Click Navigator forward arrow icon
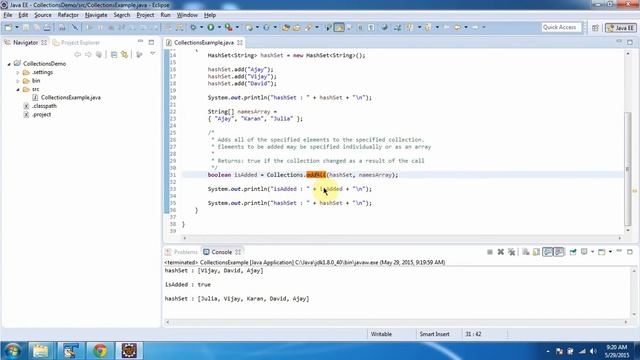 click(x=88, y=55)
